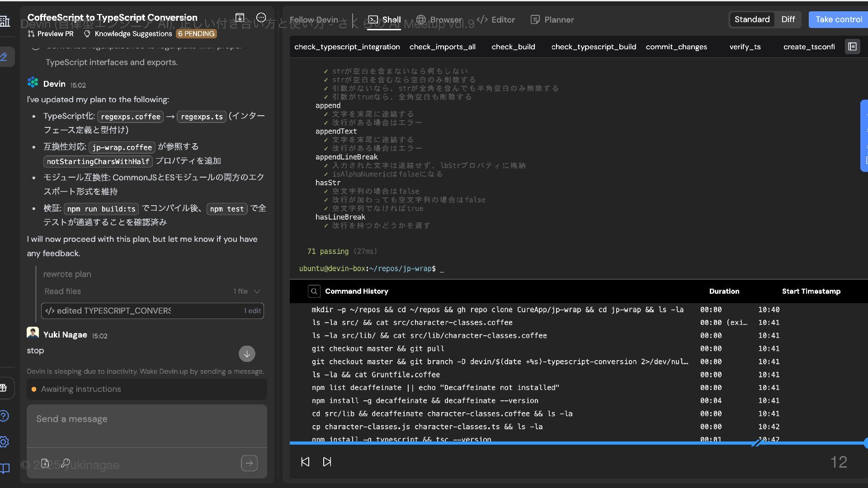Screen dimensions: 868x488
Task: Click the blue session timeline progress bar
Action: [578, 443]
